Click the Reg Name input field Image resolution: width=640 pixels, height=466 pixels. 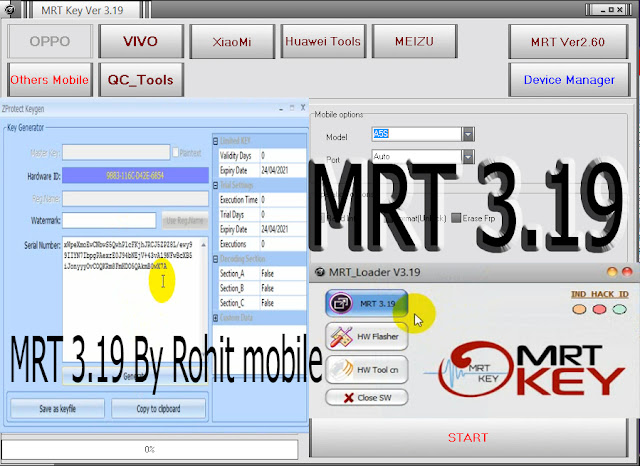pyautogui.click(x=135, y=199)
